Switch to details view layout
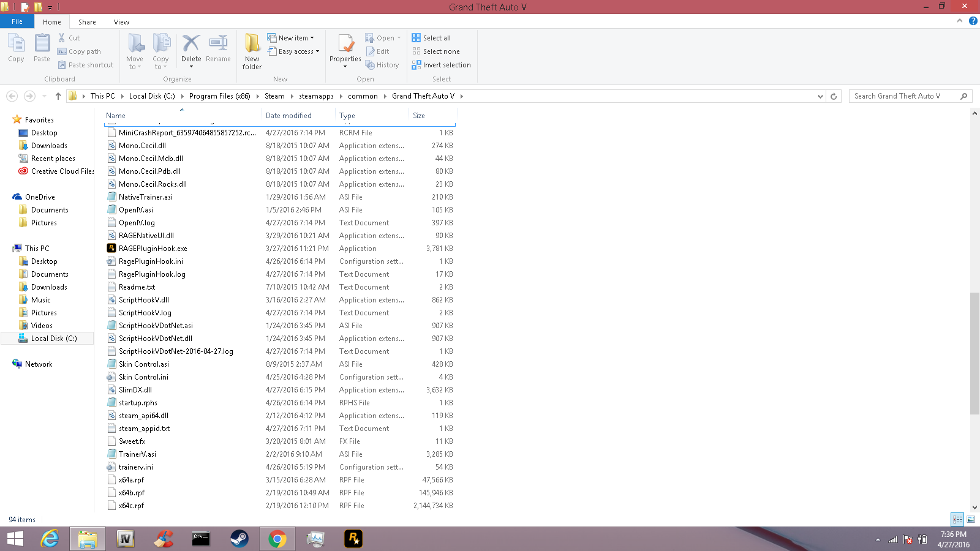Screen dimensions: 980x551 [957, 519]
